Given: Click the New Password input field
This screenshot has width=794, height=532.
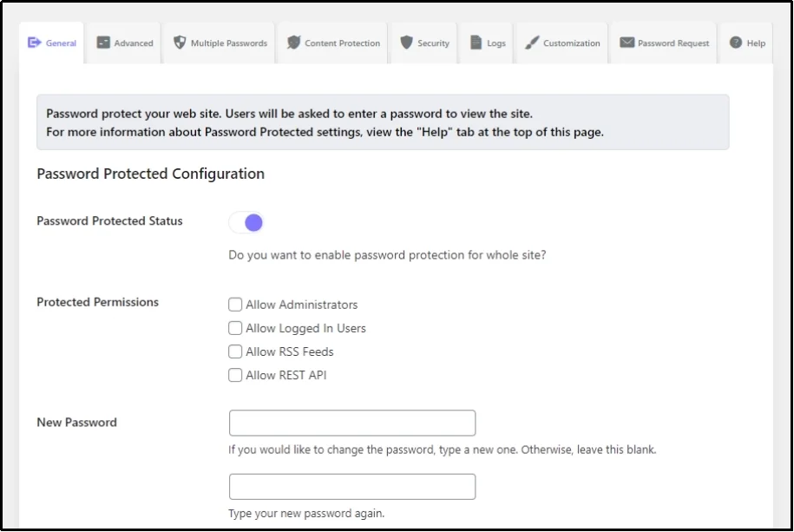Looking at the screenshot, I should coord(351,423).
